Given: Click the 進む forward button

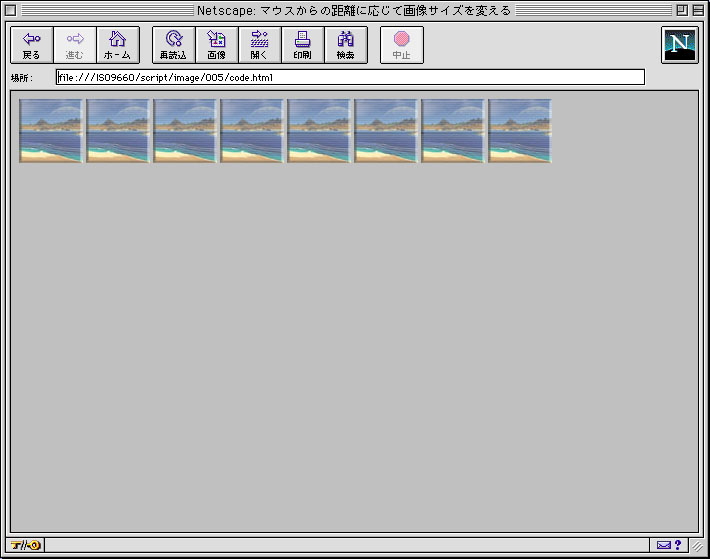Looking at the screenshot, I should (x=75, y=45).
